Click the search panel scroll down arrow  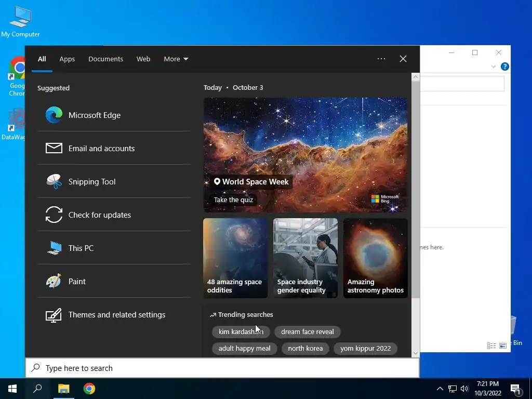click(x=416, y=353)
